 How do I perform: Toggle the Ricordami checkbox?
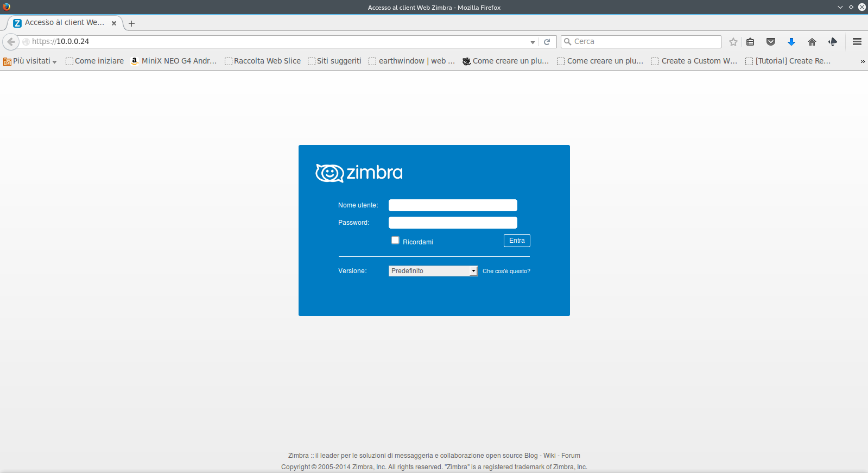point(395,241)
